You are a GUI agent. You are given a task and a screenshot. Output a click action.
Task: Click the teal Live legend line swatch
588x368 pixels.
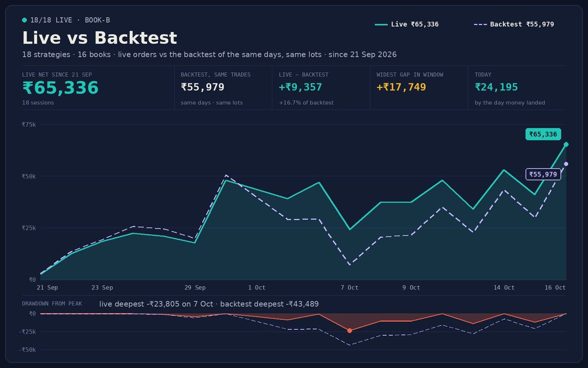pyautogui.click(x=381, y=25)
